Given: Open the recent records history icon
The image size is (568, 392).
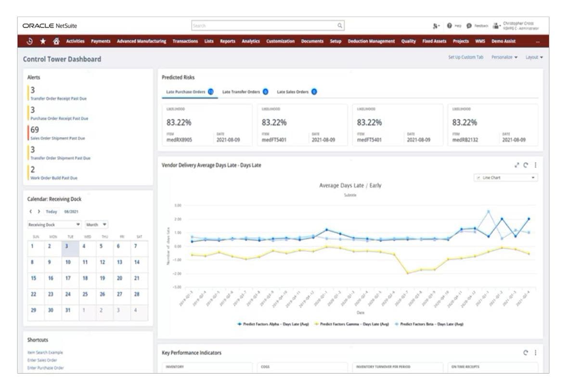Looking at the screenshot, I should tap(30, 41).
